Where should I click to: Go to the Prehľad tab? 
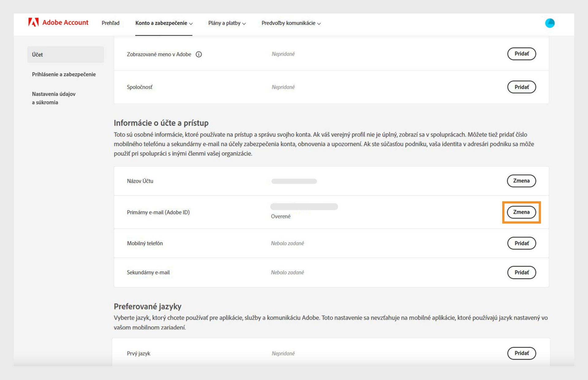tap(111, 23)
